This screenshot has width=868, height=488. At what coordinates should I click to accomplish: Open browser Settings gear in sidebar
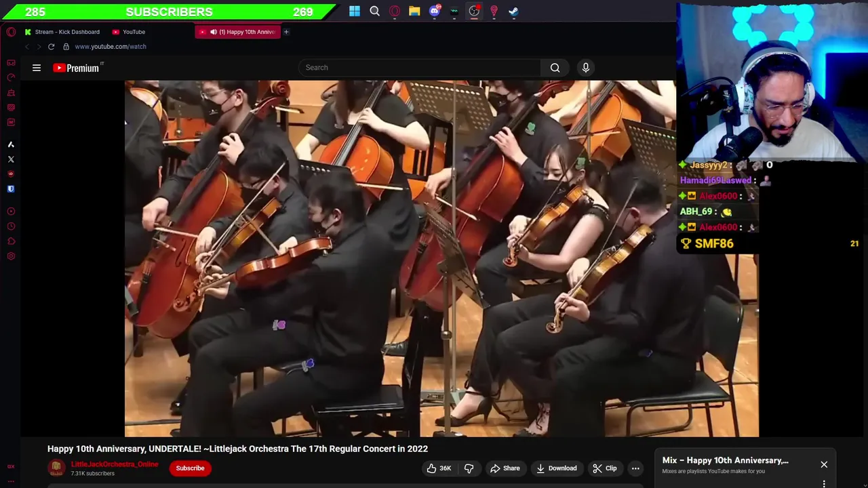click(x=11, y=256)
